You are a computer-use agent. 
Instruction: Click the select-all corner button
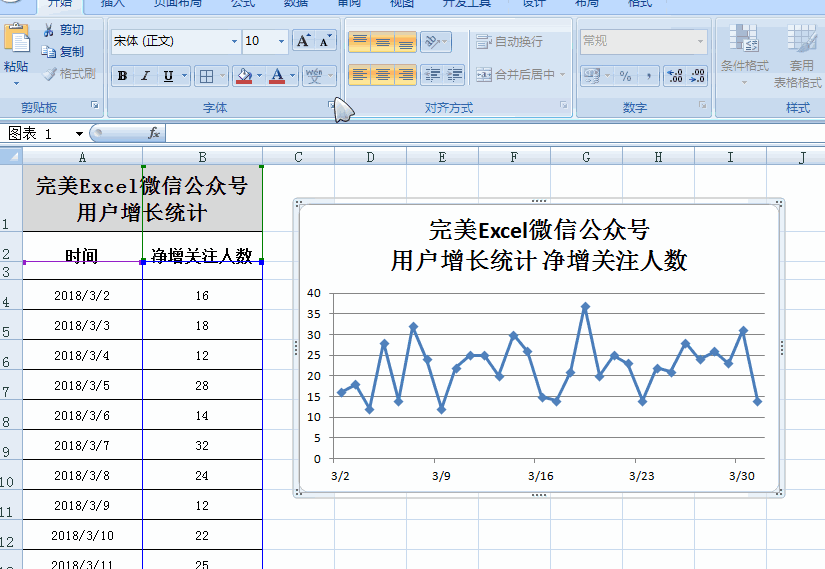[x=11, y=157]
